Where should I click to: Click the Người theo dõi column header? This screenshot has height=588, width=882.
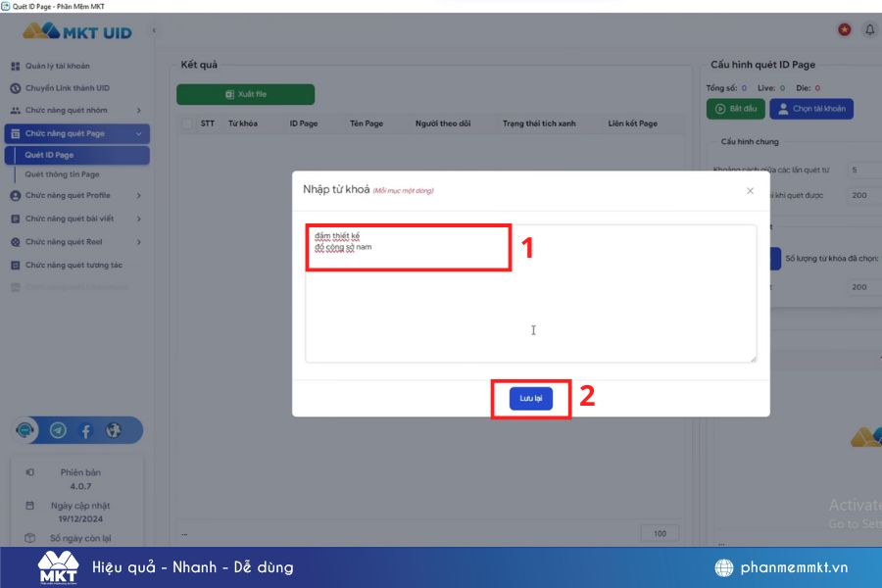(443, 123)
